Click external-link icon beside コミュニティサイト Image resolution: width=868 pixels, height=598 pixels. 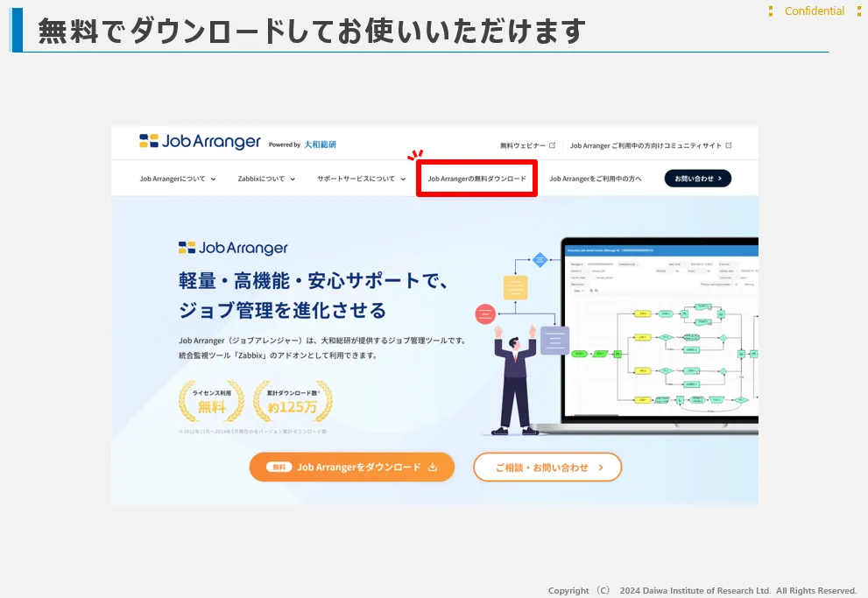tap(729, 145)
